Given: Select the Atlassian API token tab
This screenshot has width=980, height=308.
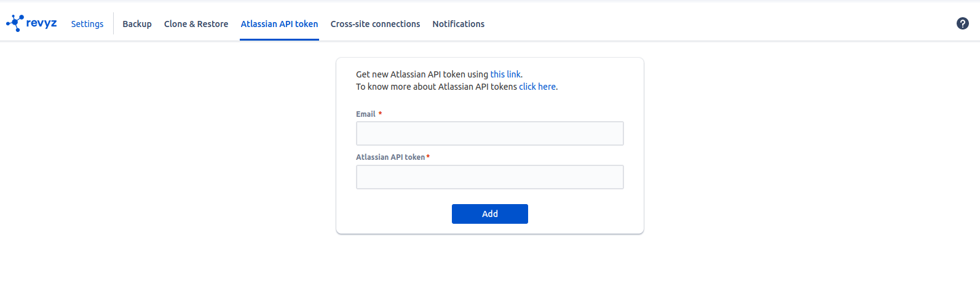Looking at the screenshot, I should pyautogui.click(x=279, y=24).
